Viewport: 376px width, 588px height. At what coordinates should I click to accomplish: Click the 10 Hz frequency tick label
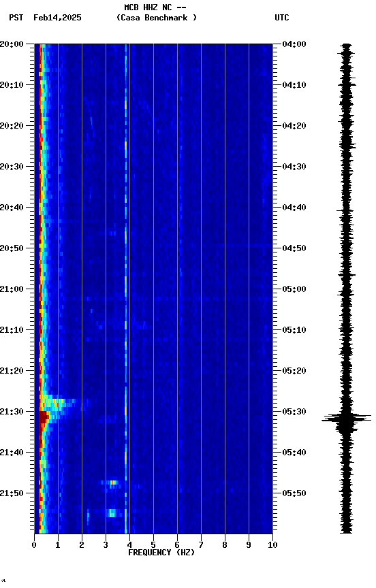(272, 545)
